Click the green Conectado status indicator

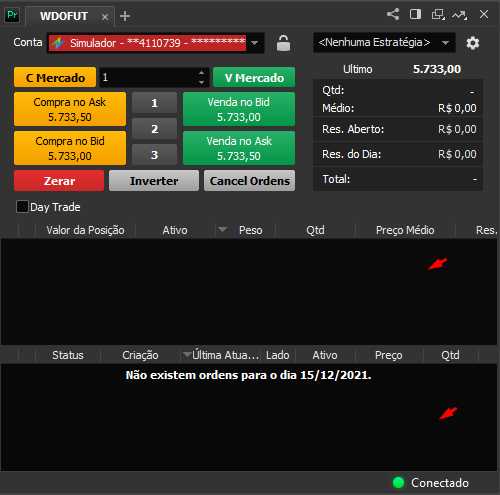[398, 482]
